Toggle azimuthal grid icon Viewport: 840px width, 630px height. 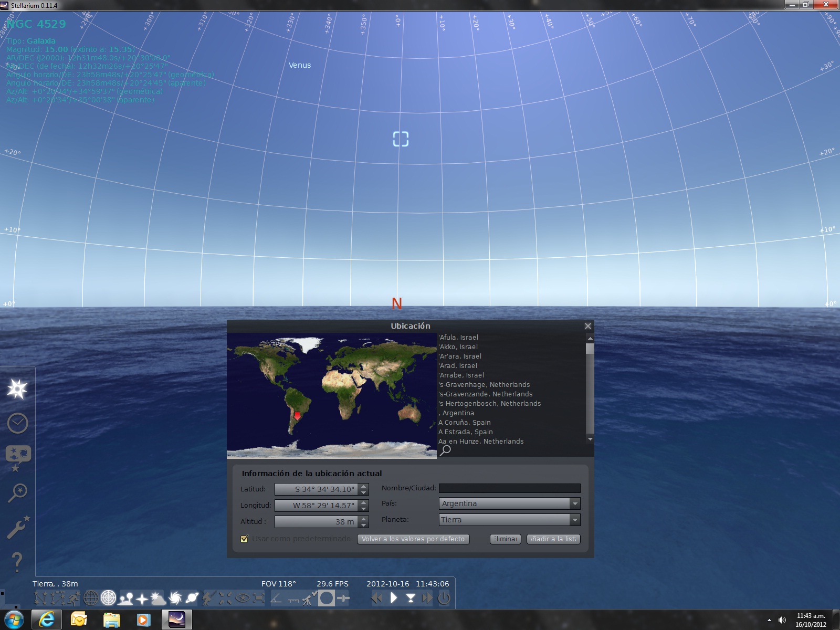(x=108, y=597)
